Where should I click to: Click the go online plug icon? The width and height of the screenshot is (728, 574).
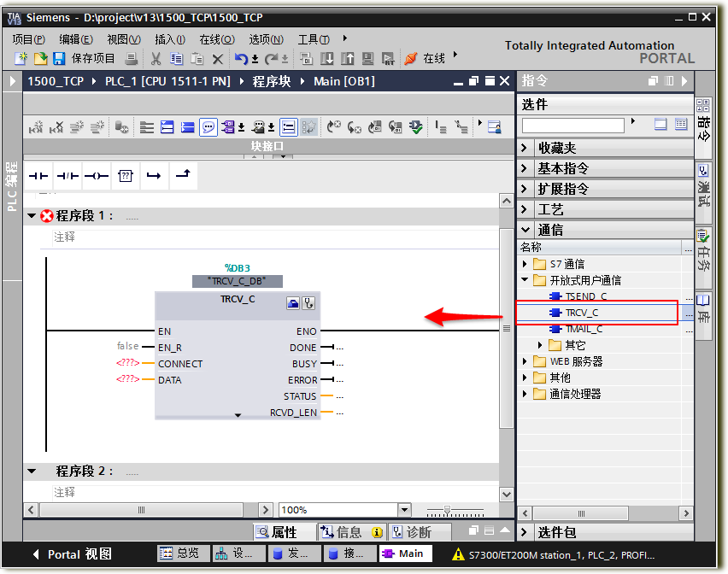pos(411,59)
